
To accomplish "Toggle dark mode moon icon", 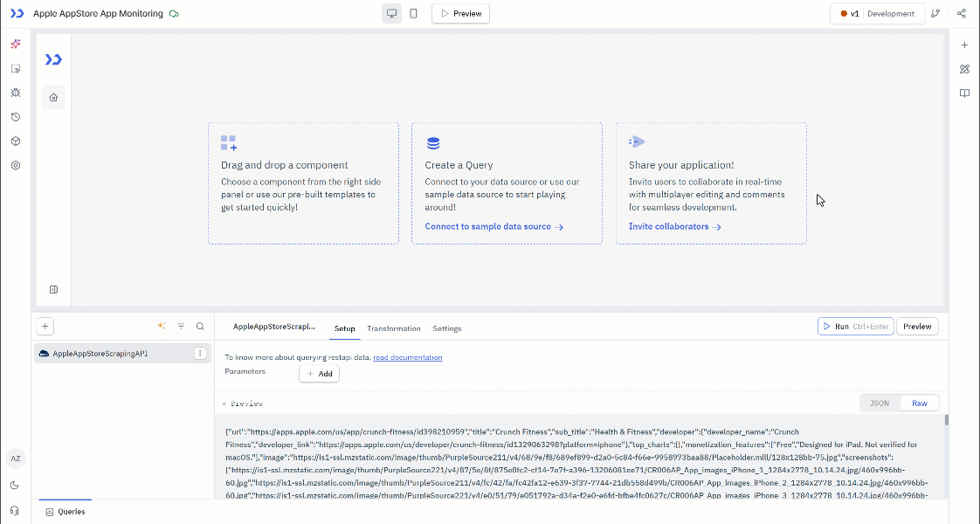I will click(16, 486).
